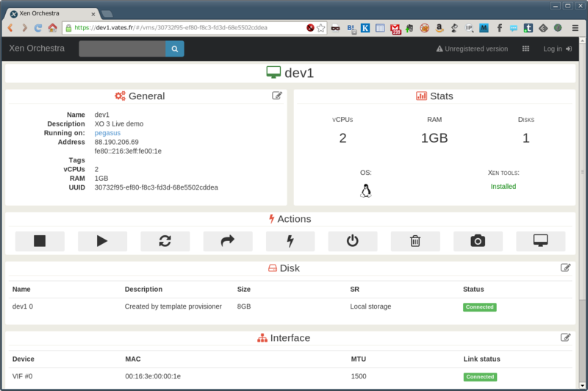
Task: Click the Linux penguin OS icon
Action: point(366,191)
